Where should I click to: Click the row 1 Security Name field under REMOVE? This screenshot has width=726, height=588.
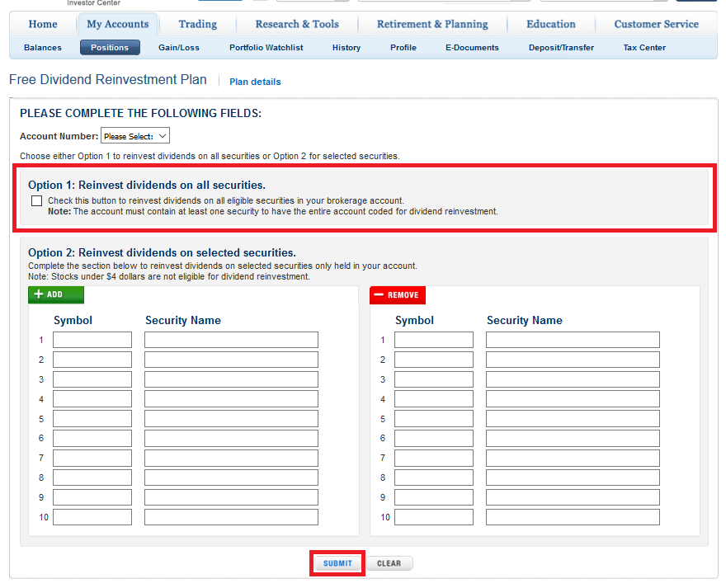pyautogui.click(x=573, y=340)
